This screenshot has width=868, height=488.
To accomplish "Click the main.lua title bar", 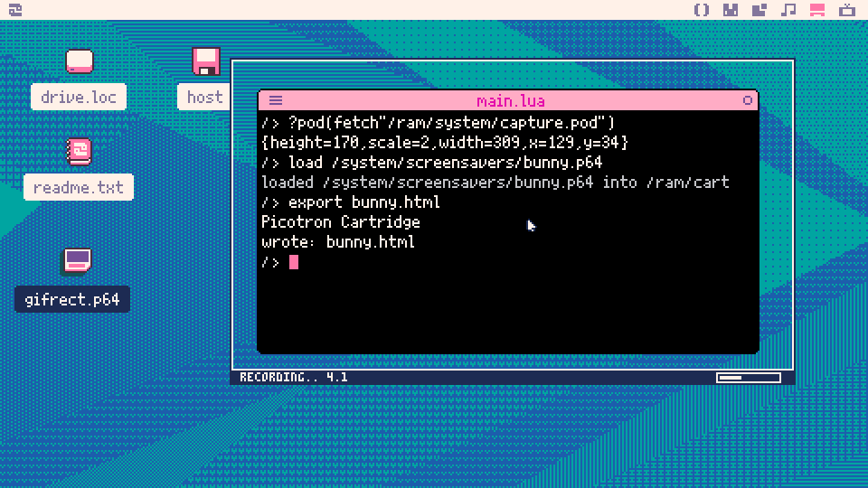I will point(510,100).
